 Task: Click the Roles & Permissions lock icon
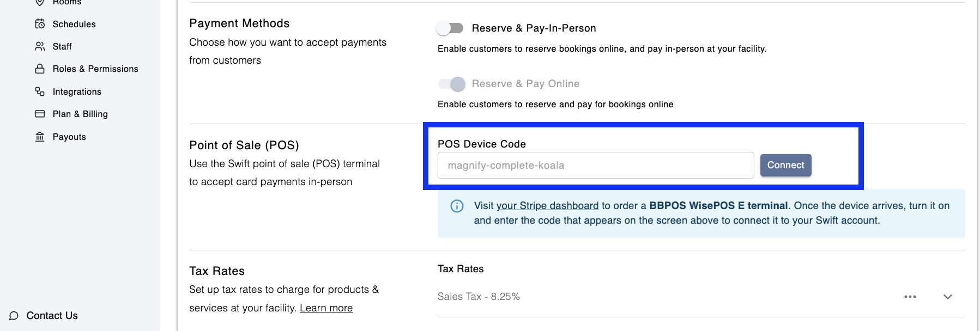pos(40,69)
